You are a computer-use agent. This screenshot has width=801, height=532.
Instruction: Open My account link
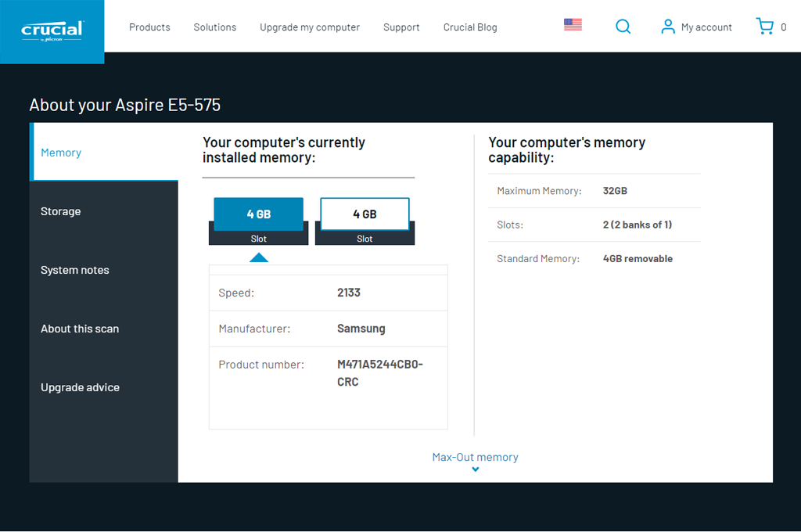tap(706, 27)
